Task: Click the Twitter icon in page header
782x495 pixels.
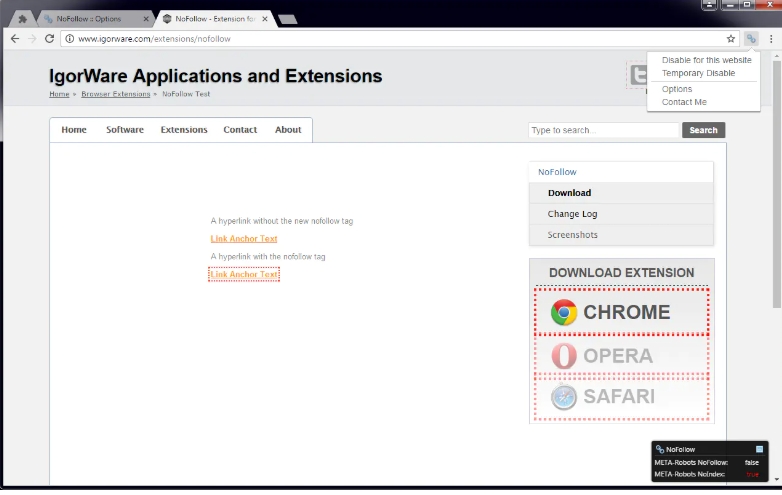Action: (x=638, y=75)
